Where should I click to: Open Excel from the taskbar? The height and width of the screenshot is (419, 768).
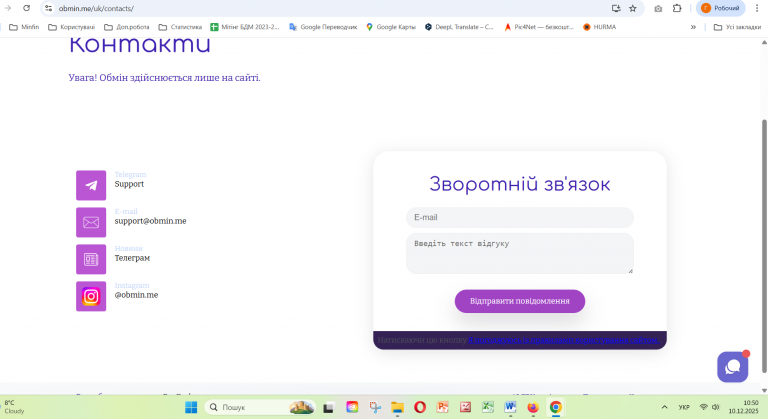pyautogui.click(x=488, y=407)
